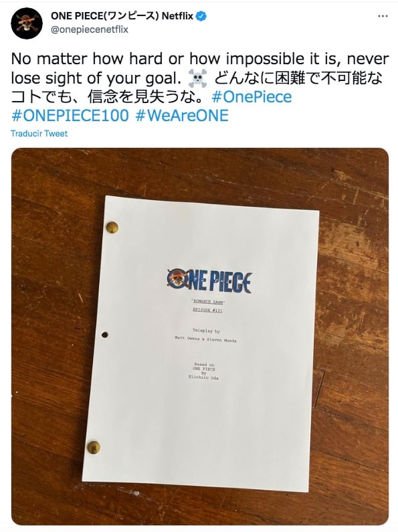
Task: Click the ONE PIECE logo on script cover
Action: 209,281
